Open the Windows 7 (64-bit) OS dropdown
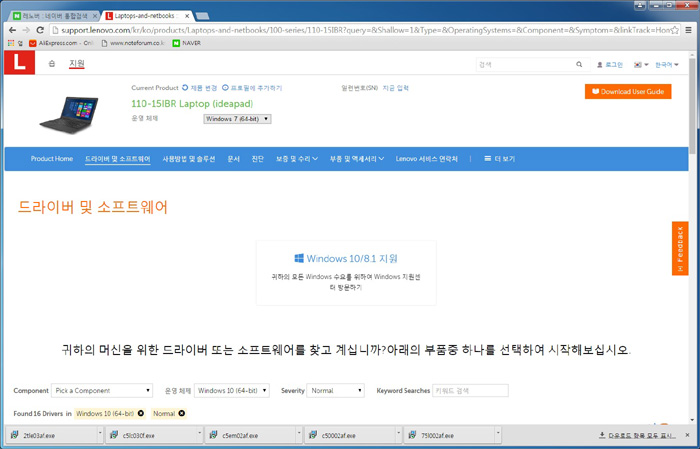Screen dimensions: 700x449 237,119
